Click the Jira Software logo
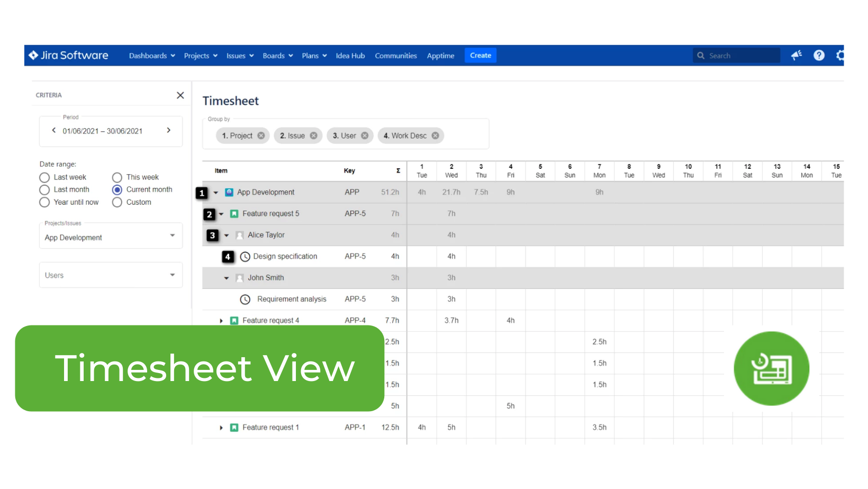The width and height of the screenshot is (868, 489). pos(68,56)
